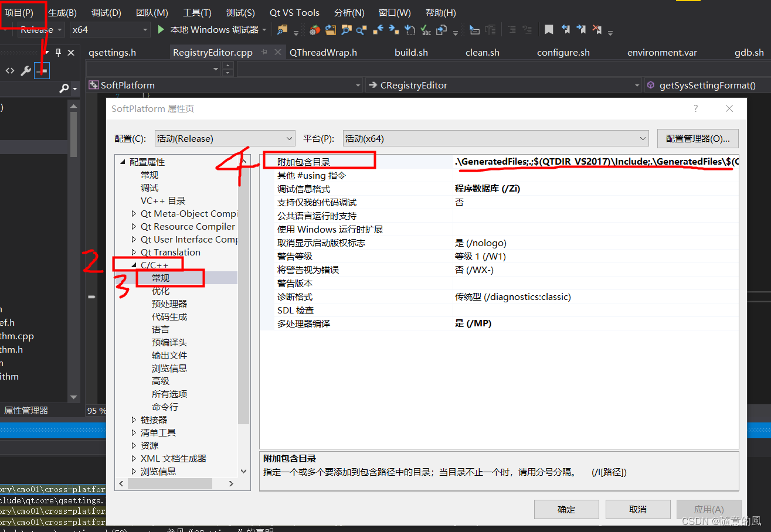The image size is (771, 532).
Task: Switch to the QThreadWrap.h tab
Action: pos(323,52)
